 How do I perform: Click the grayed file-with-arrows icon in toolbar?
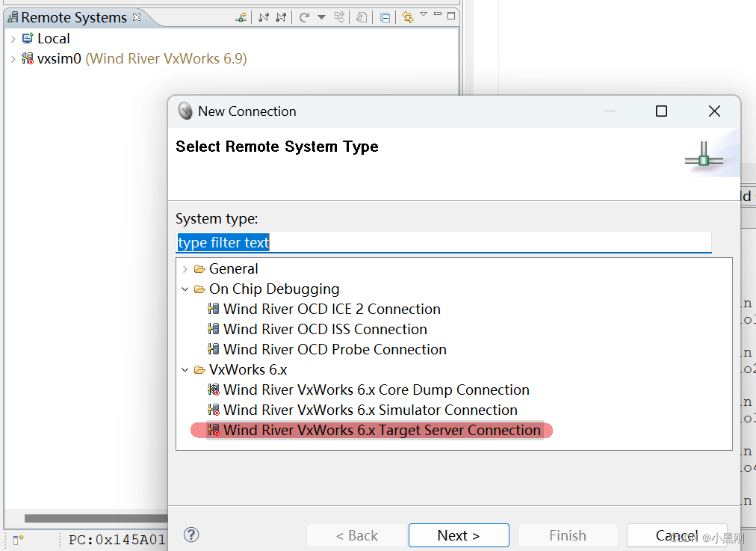[361, 18]
